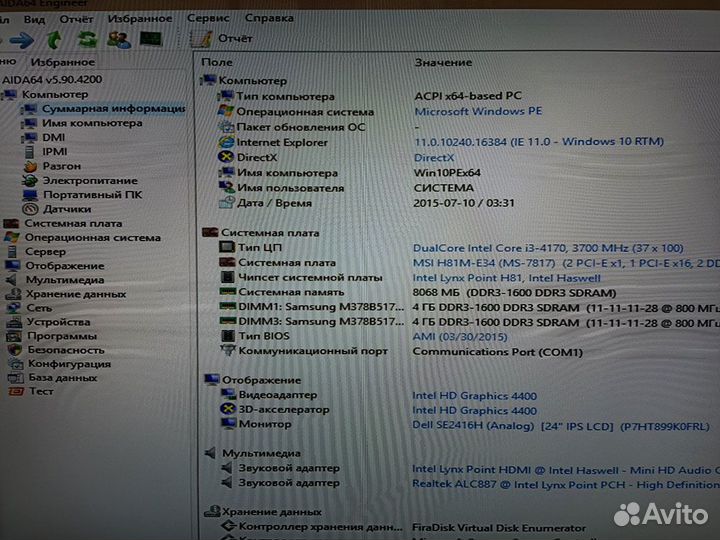Open DMI in the sidebar tree
Image resolution: width=720 pixels, height=540 pixels.
click(54, 137)
